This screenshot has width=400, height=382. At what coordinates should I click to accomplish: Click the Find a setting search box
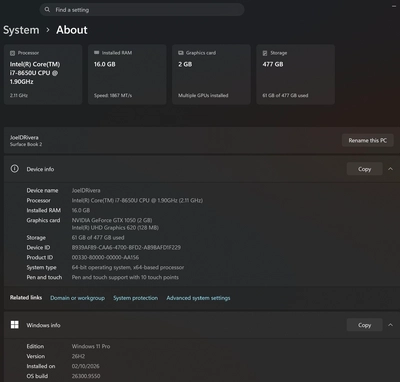coord(142,10)
